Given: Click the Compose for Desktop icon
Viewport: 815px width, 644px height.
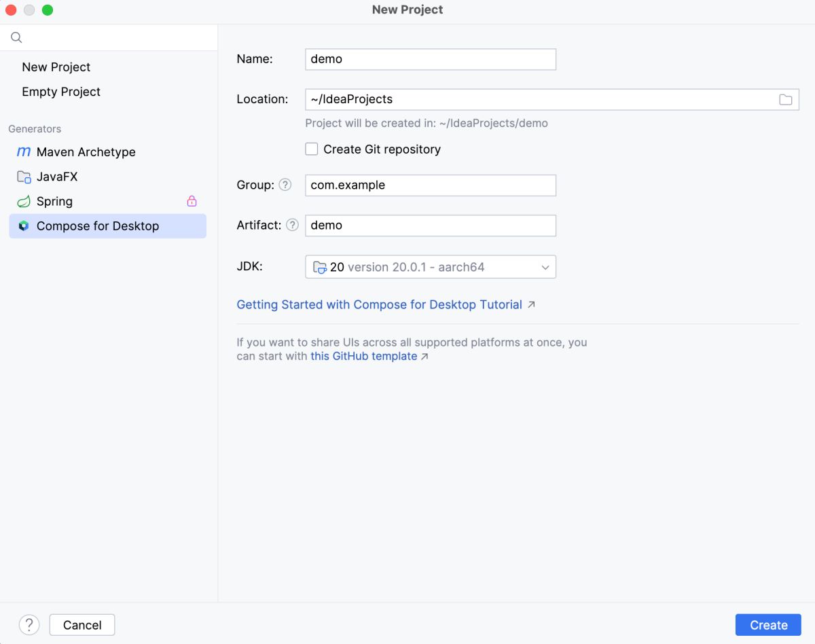Looking at the screenshot, I should click(24, 226).
